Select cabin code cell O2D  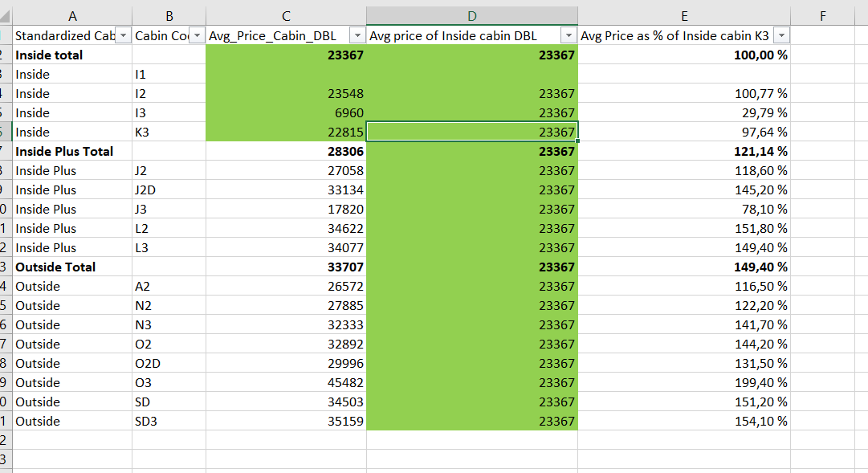(x=169, y=363)
